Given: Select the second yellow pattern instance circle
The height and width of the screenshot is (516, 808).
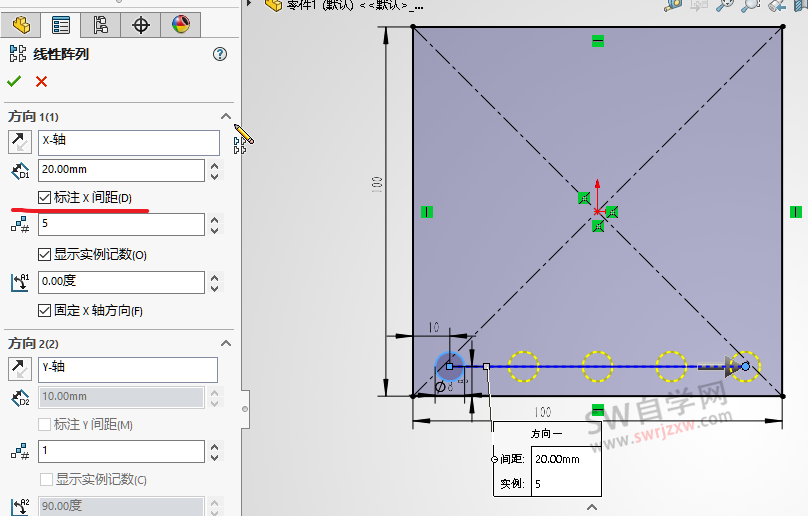Looking at the screenshot, I should pos(523,367).
